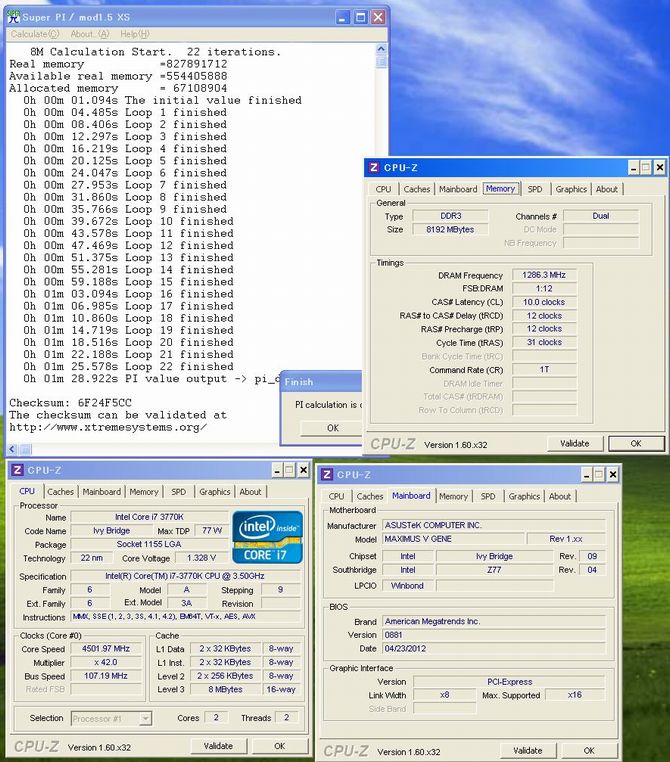Switch to Caches tab in Memory window
670x762 pixels.
pyautogui.click(x=417, y=189)
